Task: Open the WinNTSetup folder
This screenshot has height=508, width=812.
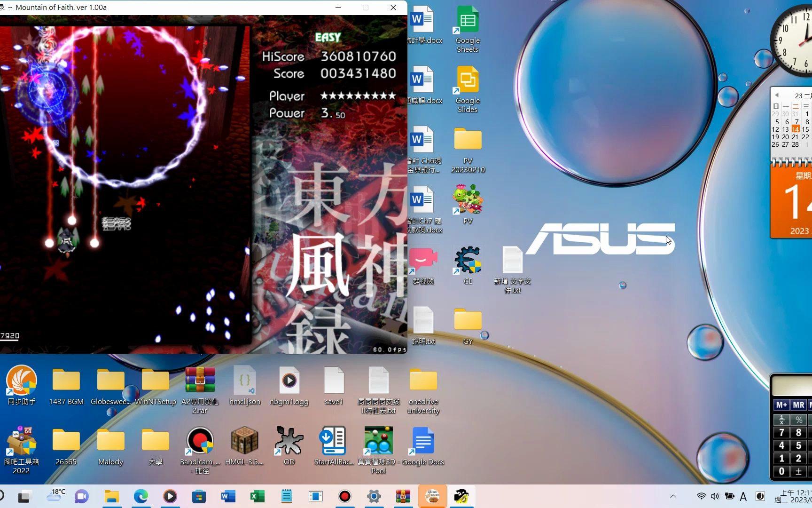Action: coord(156,385)
